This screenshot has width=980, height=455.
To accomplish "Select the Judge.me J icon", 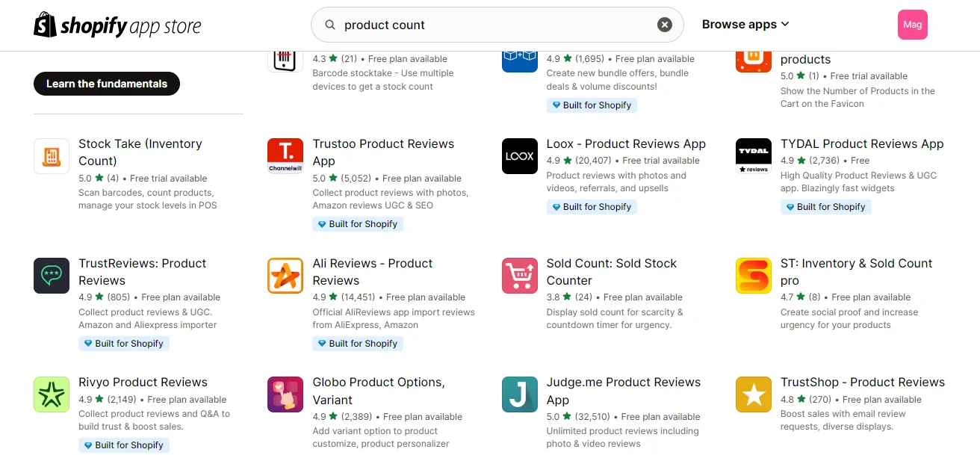I will [x=519, y=394].
